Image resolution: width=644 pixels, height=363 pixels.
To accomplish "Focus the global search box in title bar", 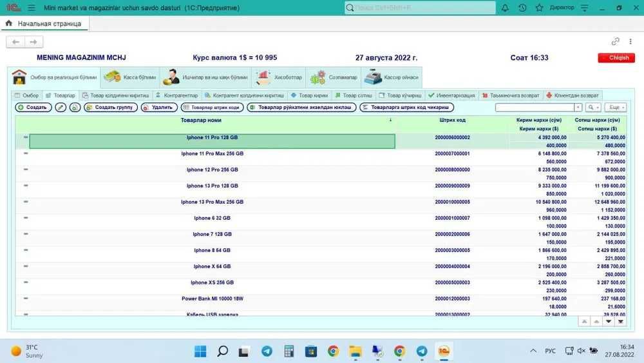I will tap(420, 8).
